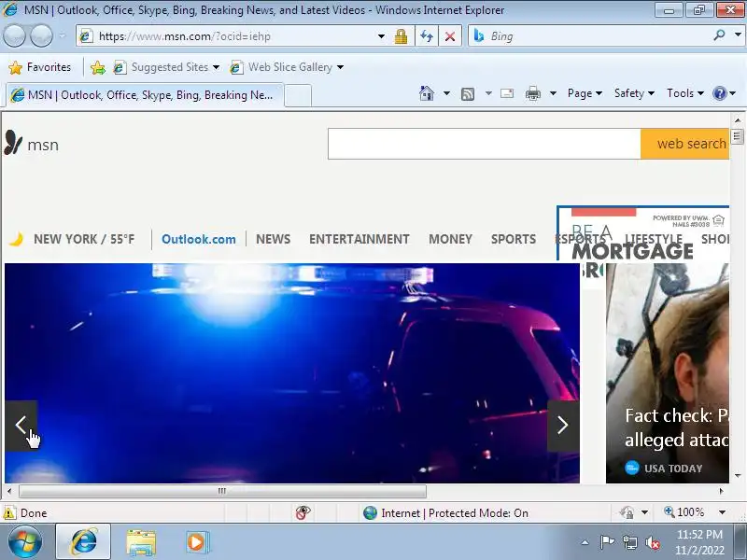Screen dimensions: 747x560
Task: Click Internet Protected Mode status text
Action: coord(455,512)
